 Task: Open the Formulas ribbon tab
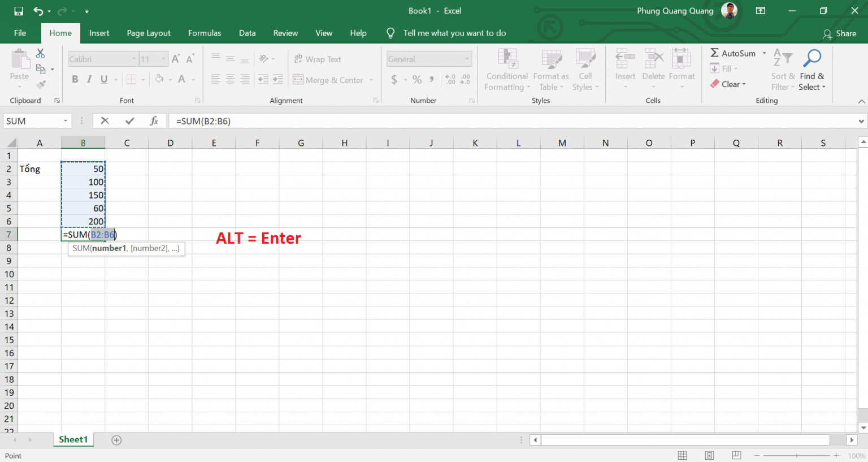205,33
